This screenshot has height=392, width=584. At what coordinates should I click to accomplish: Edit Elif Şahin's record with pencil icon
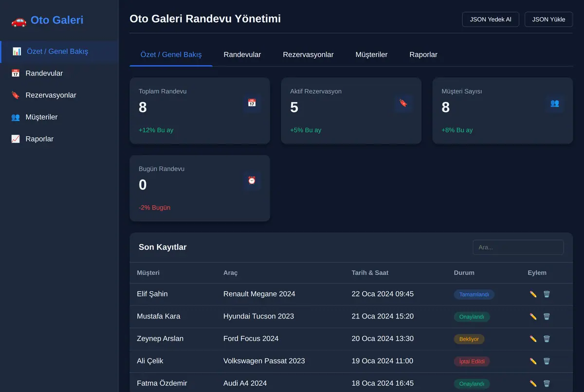pyautogui.click(x=533, y=294)
